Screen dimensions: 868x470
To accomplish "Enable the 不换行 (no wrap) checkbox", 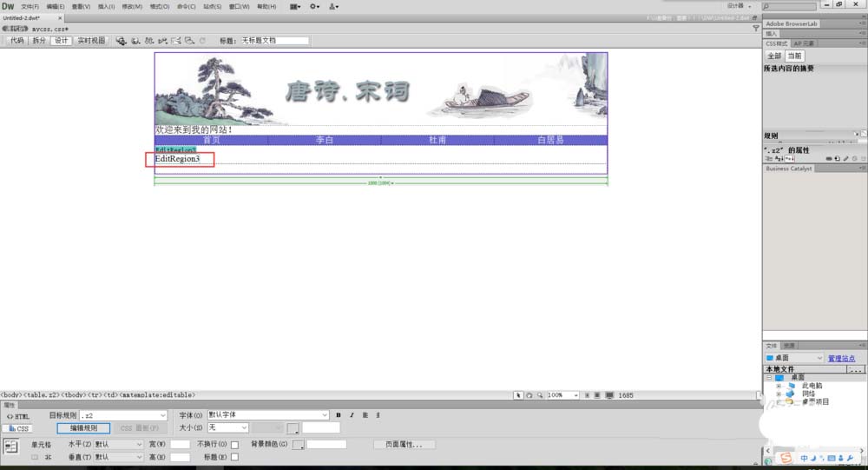I will pos(234,445).
